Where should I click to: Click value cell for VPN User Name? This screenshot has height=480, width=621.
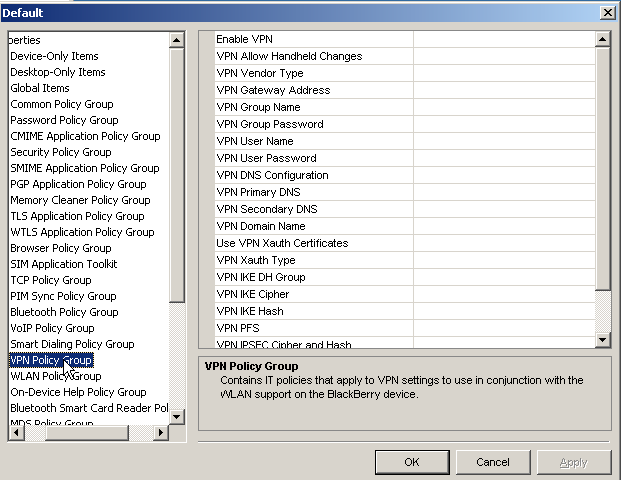504,141
